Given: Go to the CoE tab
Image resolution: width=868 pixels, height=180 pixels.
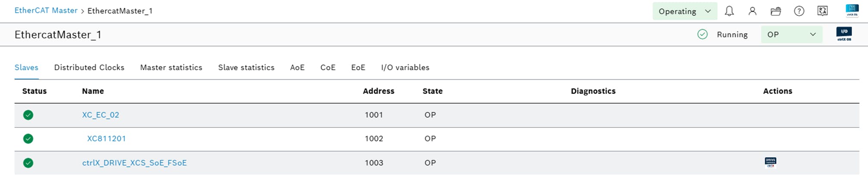Looking at the screenshot, I should 328,68.
